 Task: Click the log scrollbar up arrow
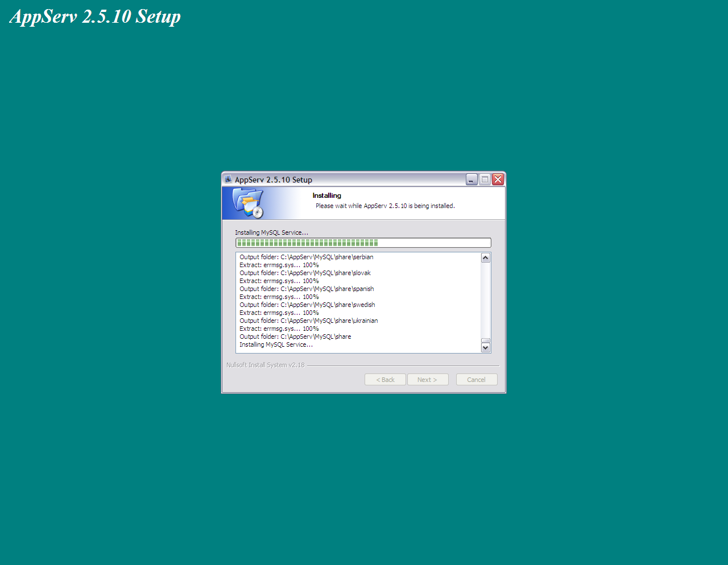[x=486, y=258]
